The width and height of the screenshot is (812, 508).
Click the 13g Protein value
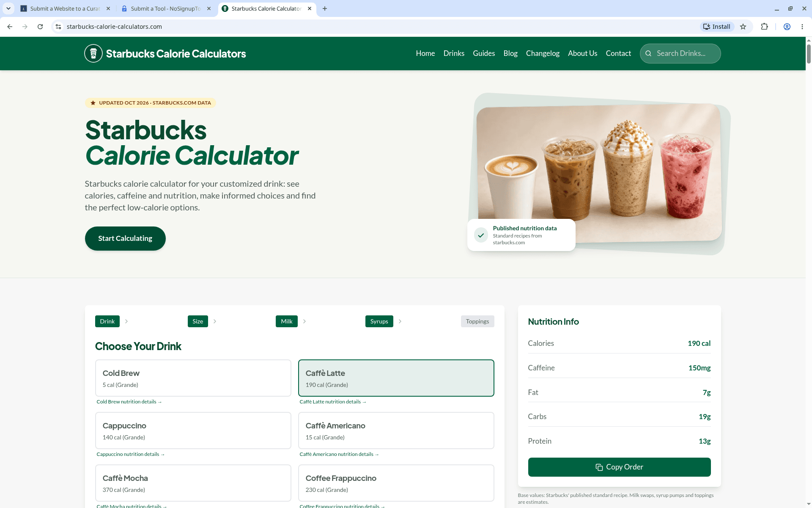tap(705, 441)
